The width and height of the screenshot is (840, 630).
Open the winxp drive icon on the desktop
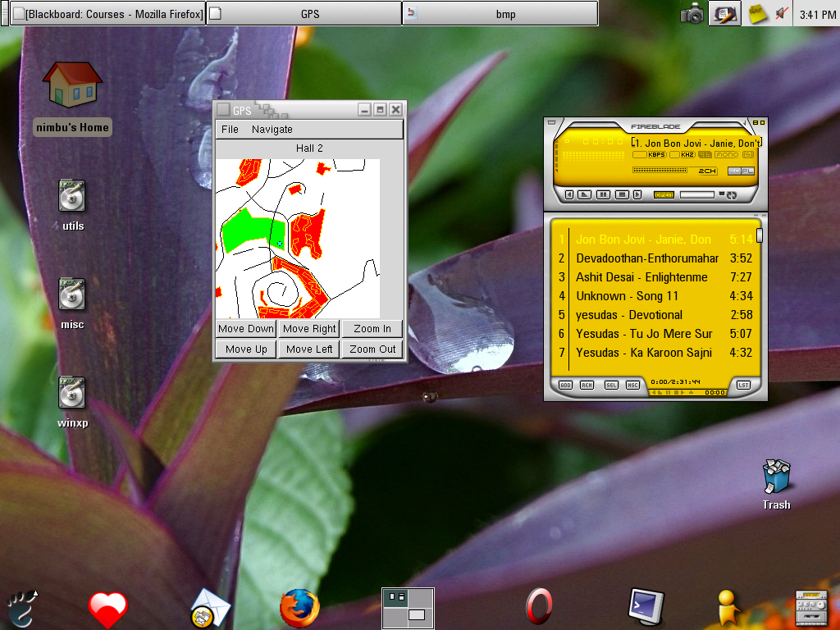(72, 393)
